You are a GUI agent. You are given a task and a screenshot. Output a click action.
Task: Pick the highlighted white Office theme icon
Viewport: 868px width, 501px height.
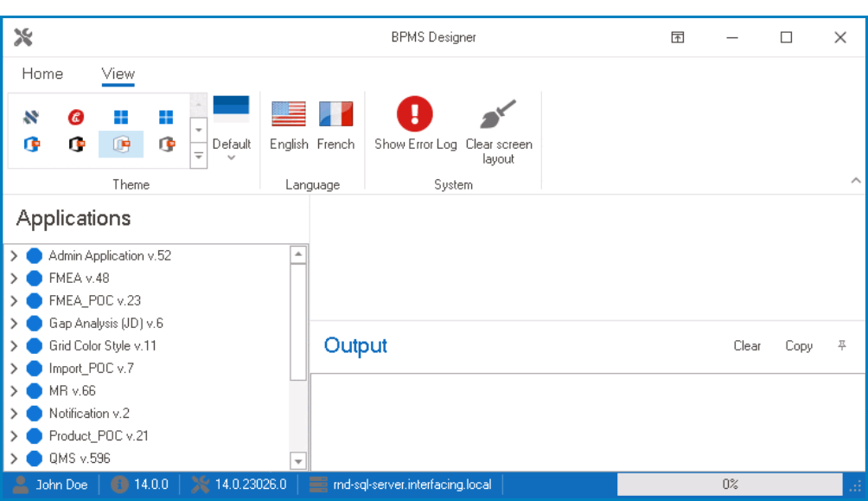(x=121, y=145)
